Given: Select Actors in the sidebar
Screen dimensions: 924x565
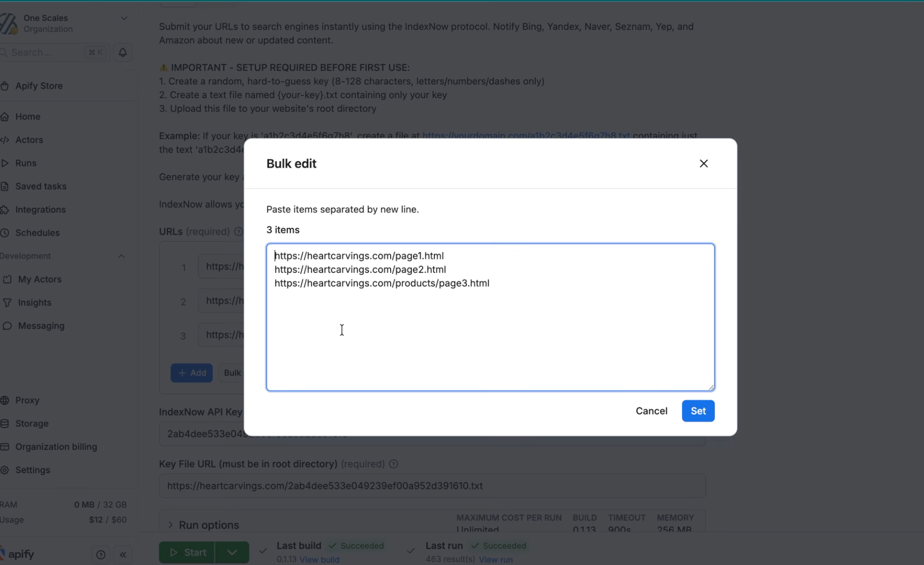Looking at the screenshot, I should (29, 139).
